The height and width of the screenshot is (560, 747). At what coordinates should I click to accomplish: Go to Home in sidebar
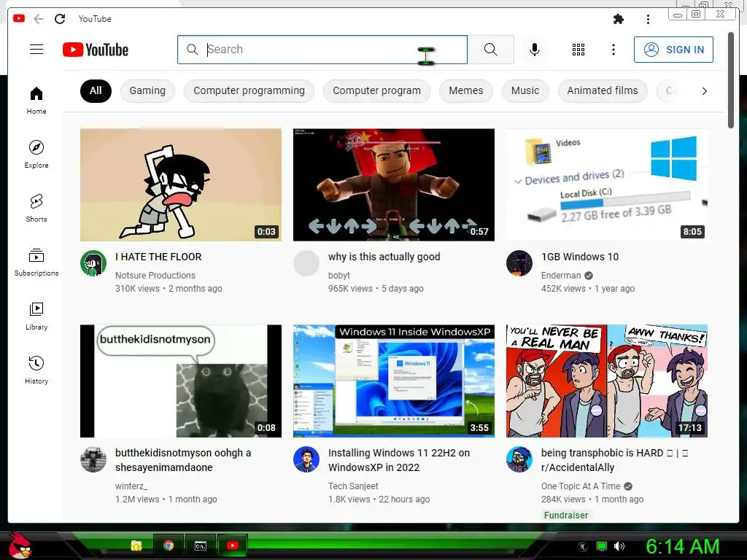[36, 101]
